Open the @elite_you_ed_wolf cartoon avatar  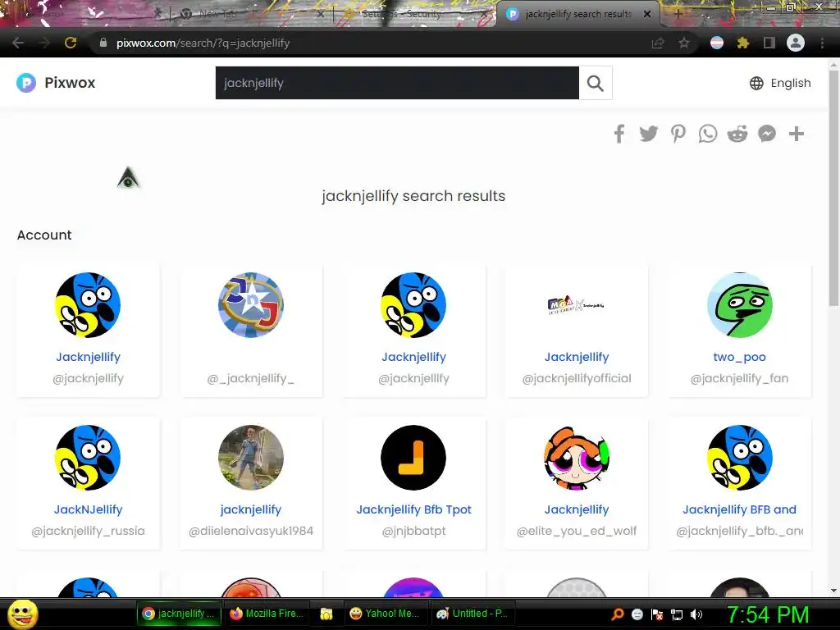click(x=577, y=458)
